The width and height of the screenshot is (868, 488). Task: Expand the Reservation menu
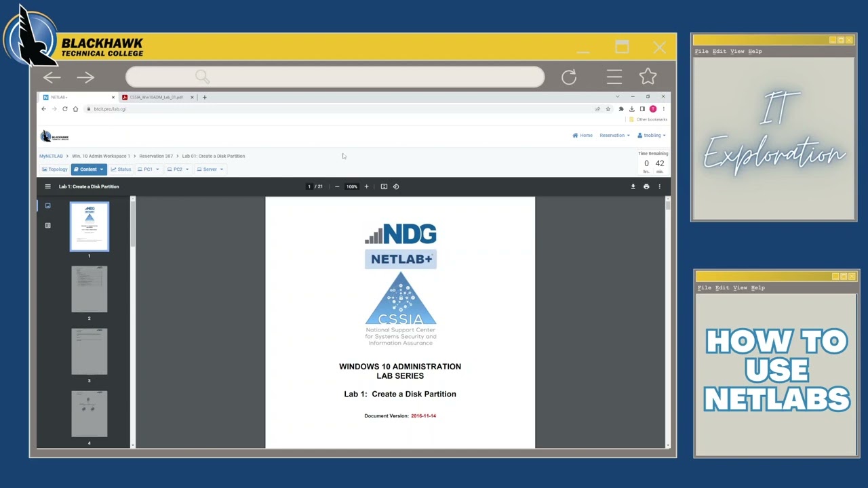(614, 136)
